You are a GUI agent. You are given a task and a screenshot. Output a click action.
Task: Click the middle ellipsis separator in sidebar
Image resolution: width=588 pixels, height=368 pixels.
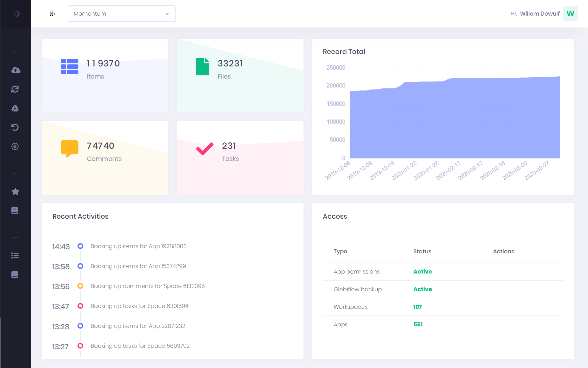click(x=15, y=173)
